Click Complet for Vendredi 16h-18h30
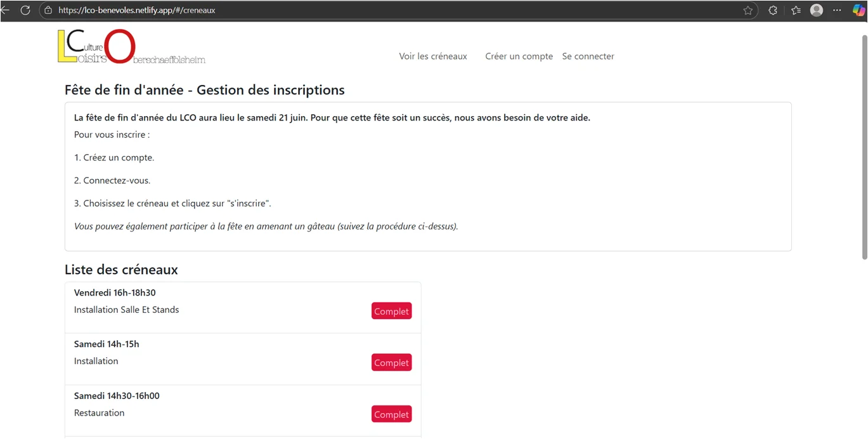This screenshot has width=868, height=439. [x=391, y=311]
